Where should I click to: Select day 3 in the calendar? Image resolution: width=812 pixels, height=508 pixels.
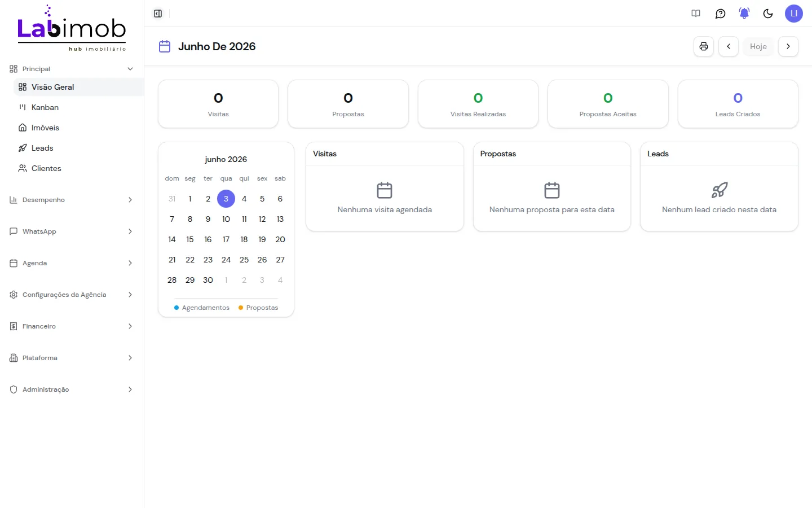pyautogui.click(x=226, y=199)
